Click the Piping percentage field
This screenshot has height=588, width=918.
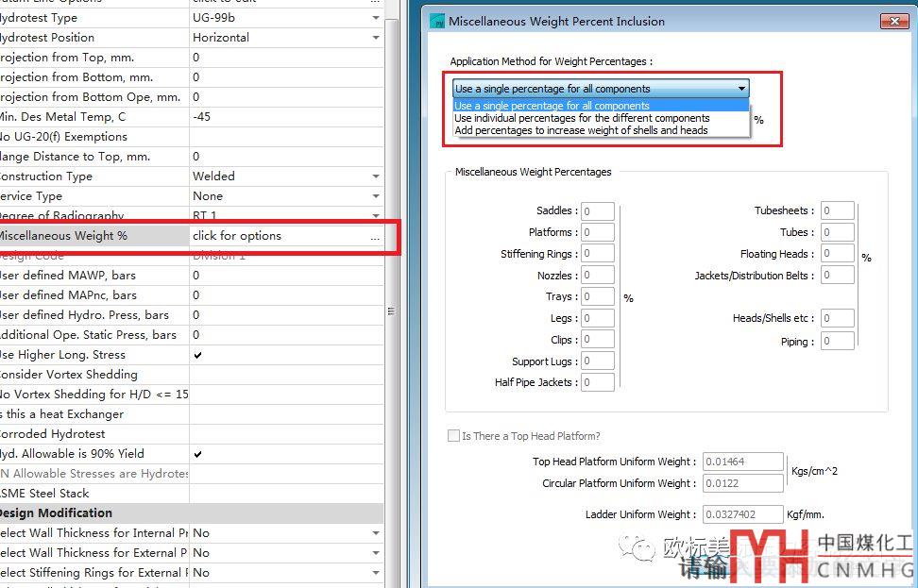click(x=837, y=342)
